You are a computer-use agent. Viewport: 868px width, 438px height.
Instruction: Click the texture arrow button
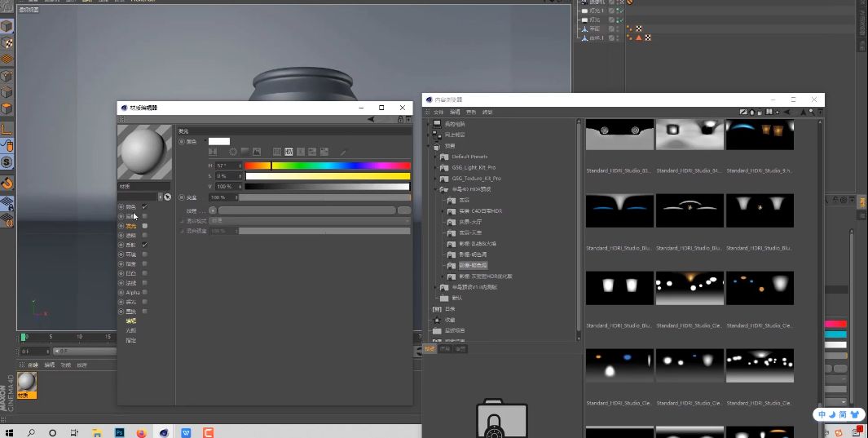[213, 210]
